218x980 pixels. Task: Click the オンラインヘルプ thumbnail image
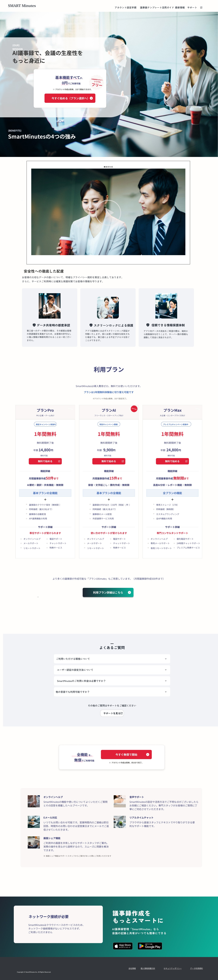pyautogui.click(x=34, y=801)
